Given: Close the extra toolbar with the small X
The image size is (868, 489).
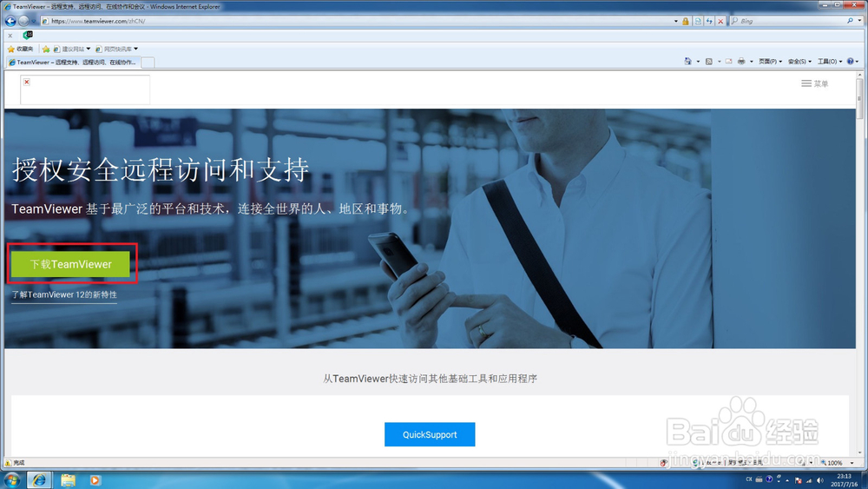Looking at the screenshot, I should point(10,36).
